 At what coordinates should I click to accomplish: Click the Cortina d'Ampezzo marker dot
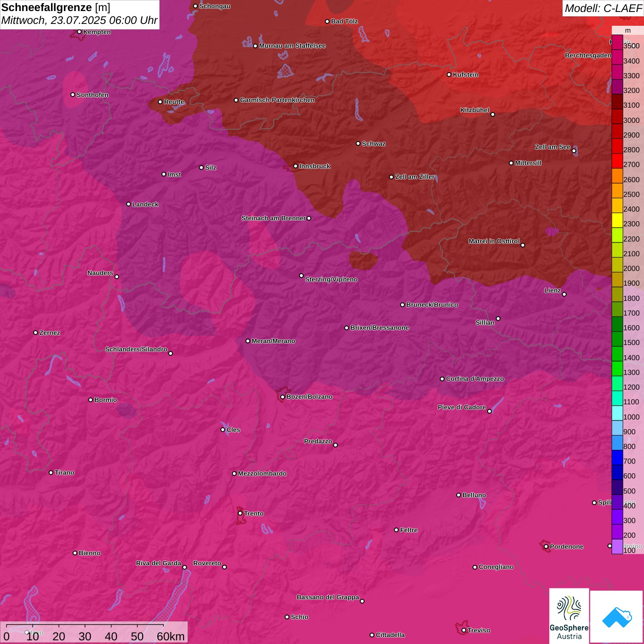click(x=443, y=379)
